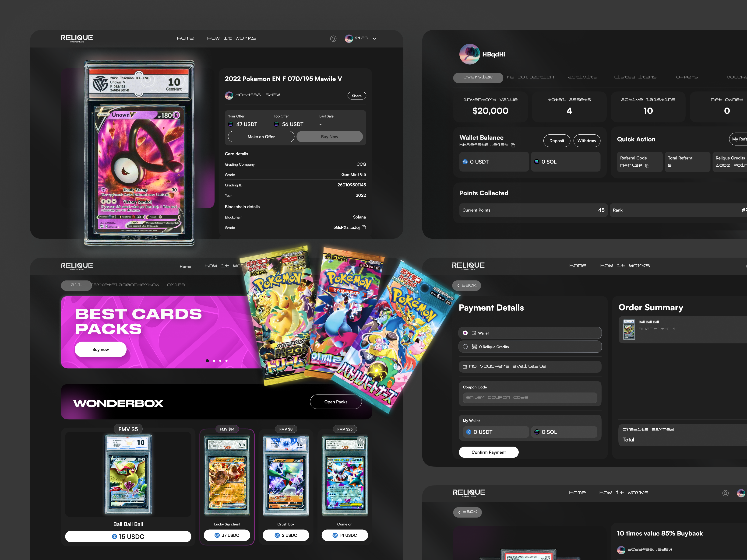The height and width of the screenshot is (560, 747).
Task: Click the profile avatar next to $120
Action: [x=349, y=38]
